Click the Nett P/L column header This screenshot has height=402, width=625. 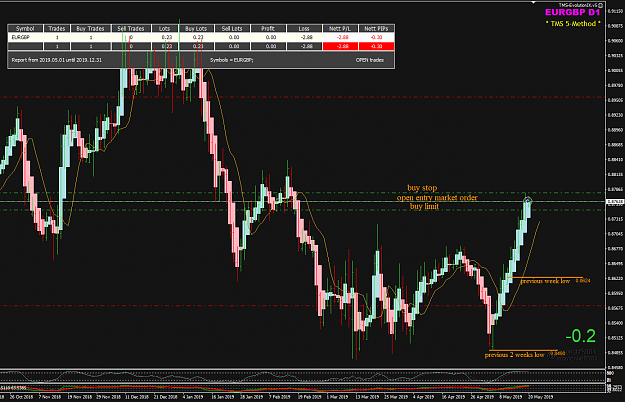point(340,28)
